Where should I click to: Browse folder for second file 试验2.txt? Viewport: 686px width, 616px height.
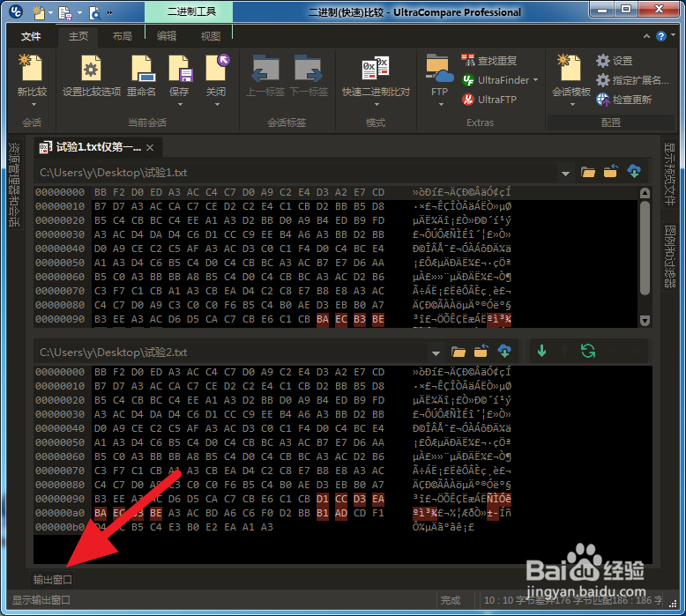click(x=458, y=352)
